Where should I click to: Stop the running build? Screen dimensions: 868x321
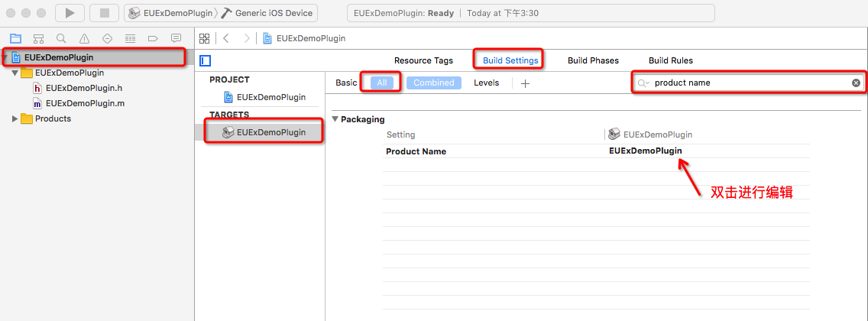104,13
